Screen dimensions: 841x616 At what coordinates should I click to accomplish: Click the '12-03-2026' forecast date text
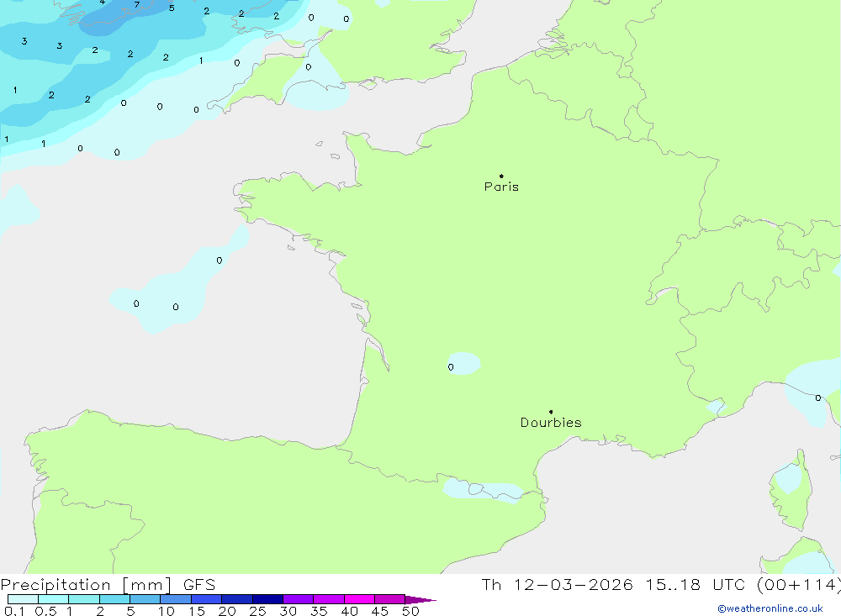tap(574, 584)
